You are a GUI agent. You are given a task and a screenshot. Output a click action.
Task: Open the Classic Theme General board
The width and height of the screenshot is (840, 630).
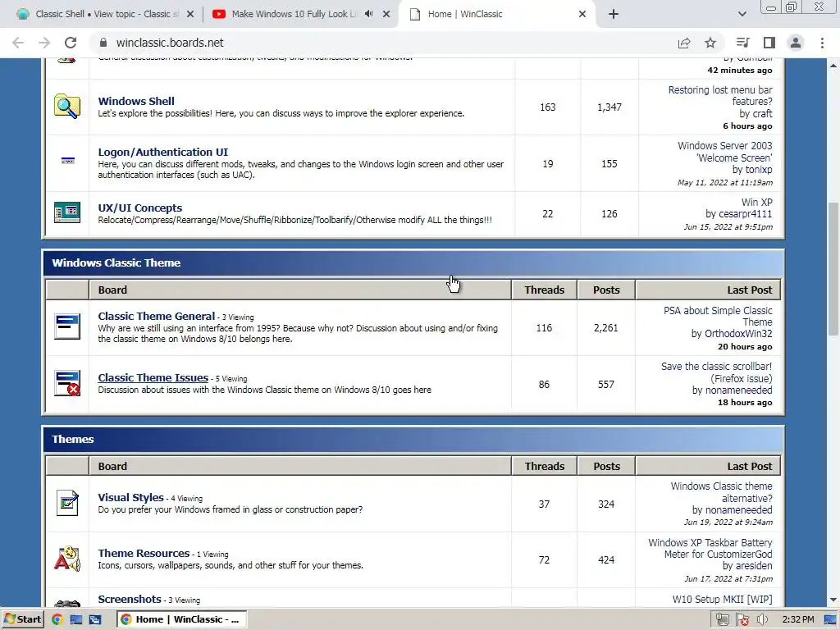(x=157, y=316)
